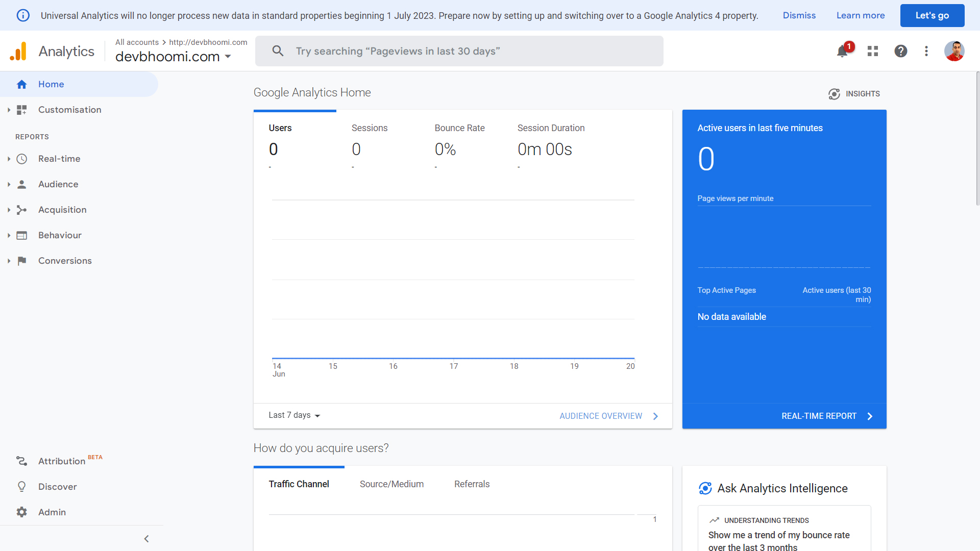Expand the Behaviour reports arrow

[x=9, y=235]
